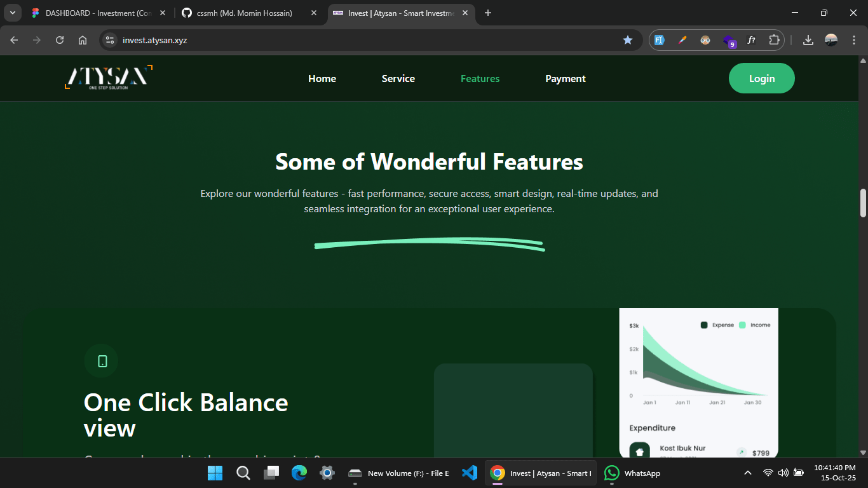Go to the Payment nav link
The width and height of the screenshot is (868, 488).
pos(565,79)
